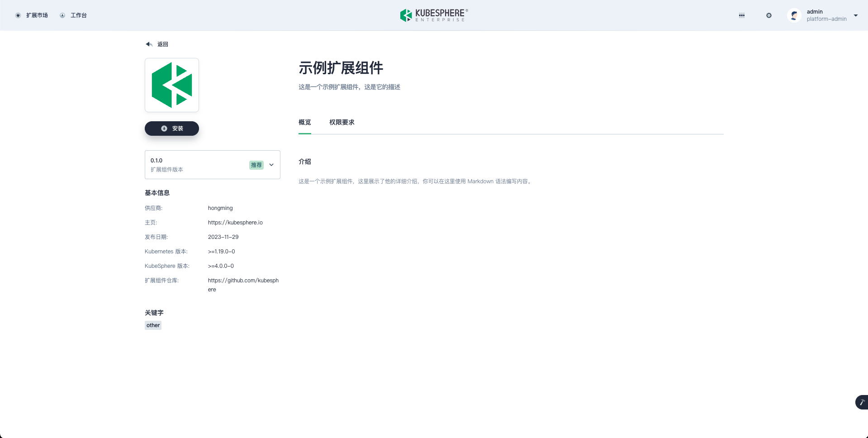
Task: Click the KubeSphere Enterprise logo
Action: (x=433, y=15)
